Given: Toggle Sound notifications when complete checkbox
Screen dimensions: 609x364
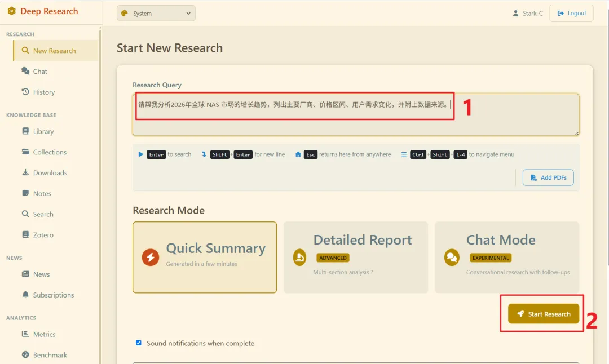Looking at the screenshot, I should coord(139,343).
